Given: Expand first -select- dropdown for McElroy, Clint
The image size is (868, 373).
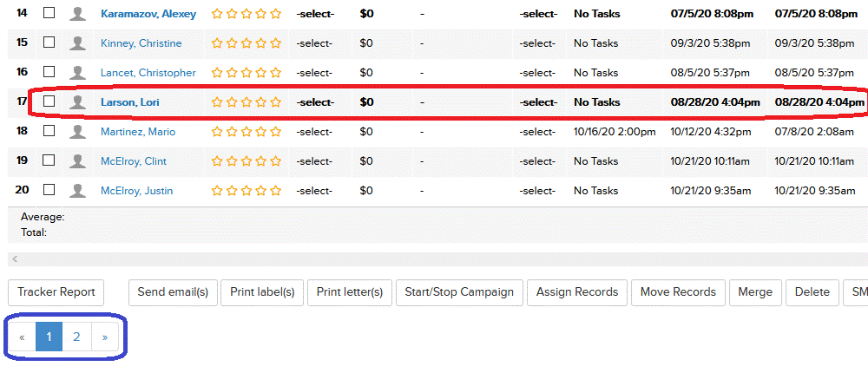Looking at the screenshot, I should pos(314,161).
